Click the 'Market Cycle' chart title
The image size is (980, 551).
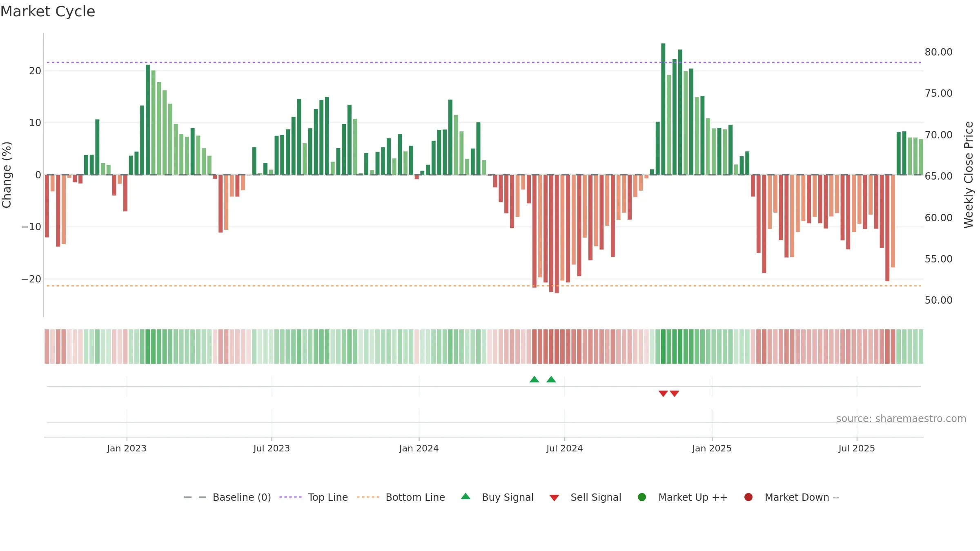tap(48, 11)
